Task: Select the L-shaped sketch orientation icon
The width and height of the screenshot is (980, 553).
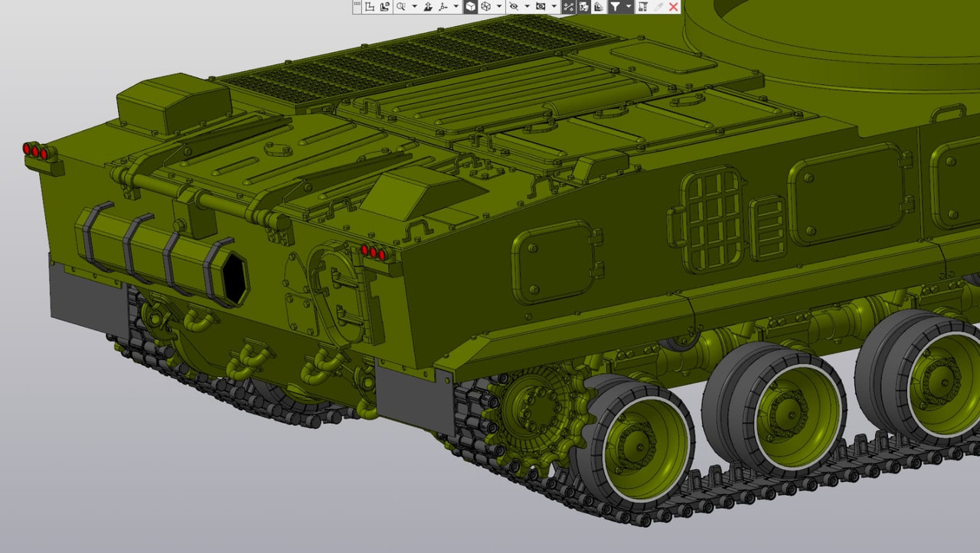Action: 370,6
